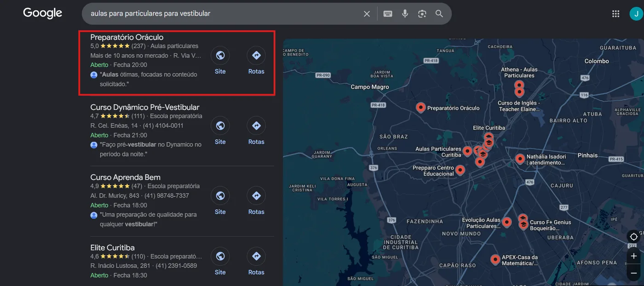Image resolution: width=644 pixels, height=286 pixels.
Task: Open Elite Curitiba listing title
Action: 113,247
